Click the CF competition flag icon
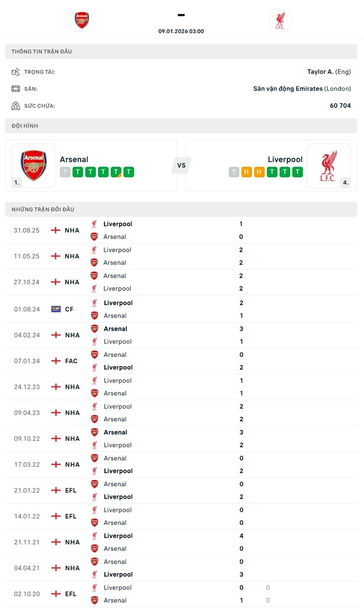This screenshot has width=364, height=608. pos(55,309)
